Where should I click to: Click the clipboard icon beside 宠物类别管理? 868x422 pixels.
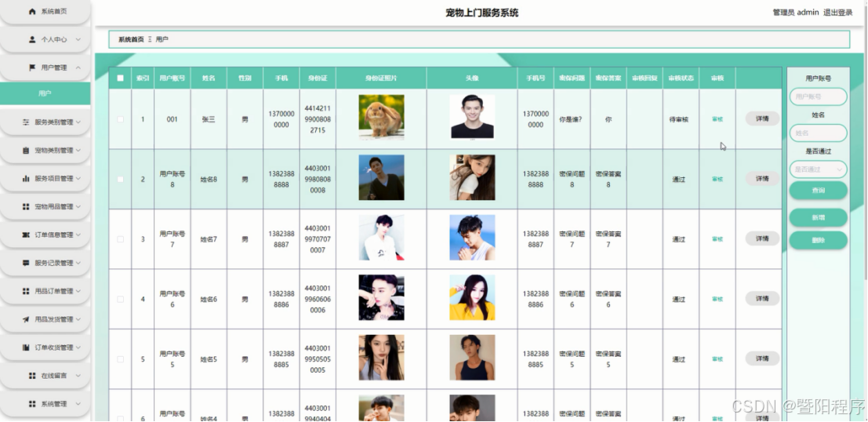click(x=25, y=151)
